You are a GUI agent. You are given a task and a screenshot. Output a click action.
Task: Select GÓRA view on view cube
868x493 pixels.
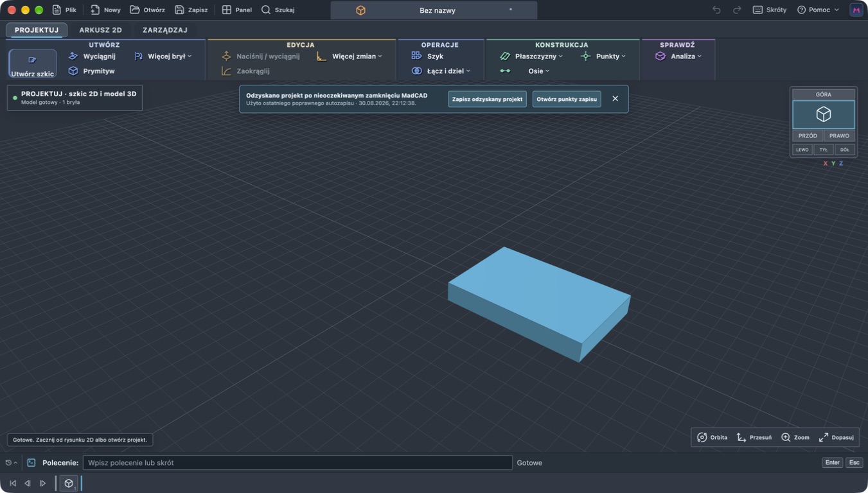point(824,94)
